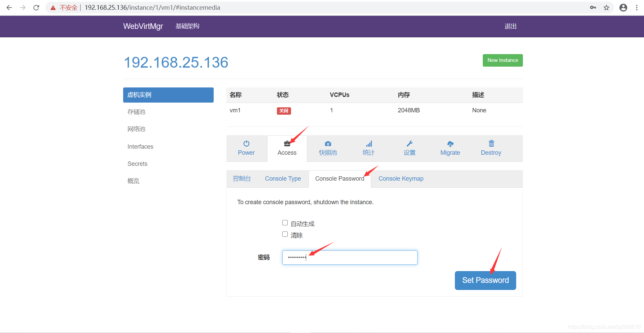Open the browser three-dot menu
The image size is (644, 333).
tap(637, 7)
